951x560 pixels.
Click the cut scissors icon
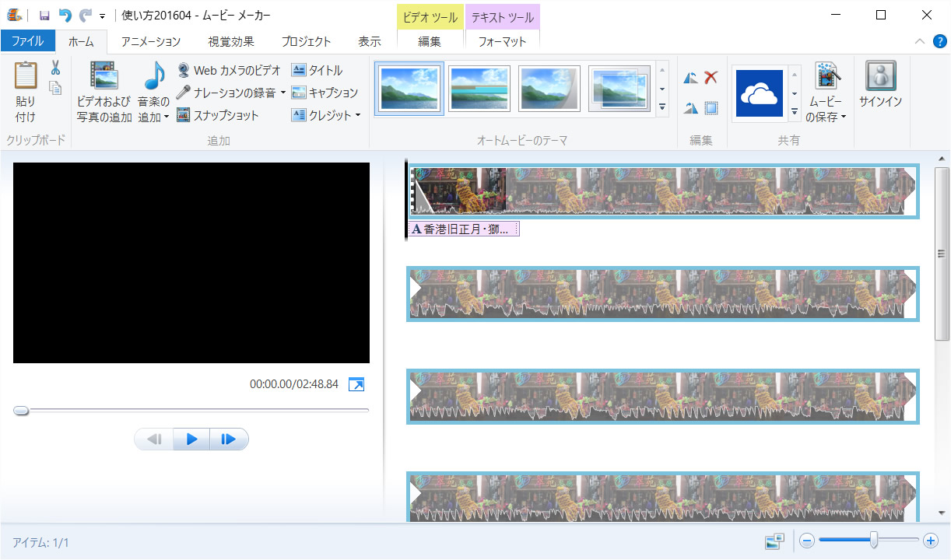coord(55,68)
